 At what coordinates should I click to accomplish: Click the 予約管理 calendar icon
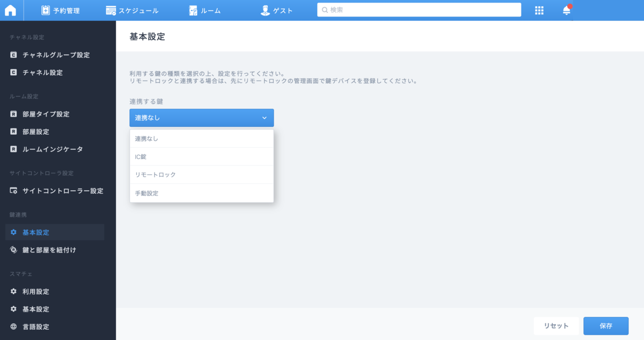(46, 10)
